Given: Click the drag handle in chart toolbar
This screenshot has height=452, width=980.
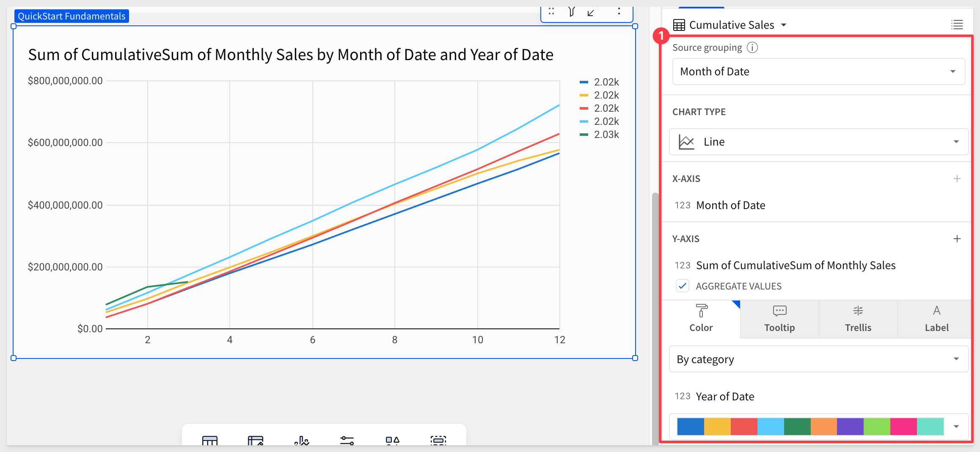Looking at the screenshot, I should [551, 12].
